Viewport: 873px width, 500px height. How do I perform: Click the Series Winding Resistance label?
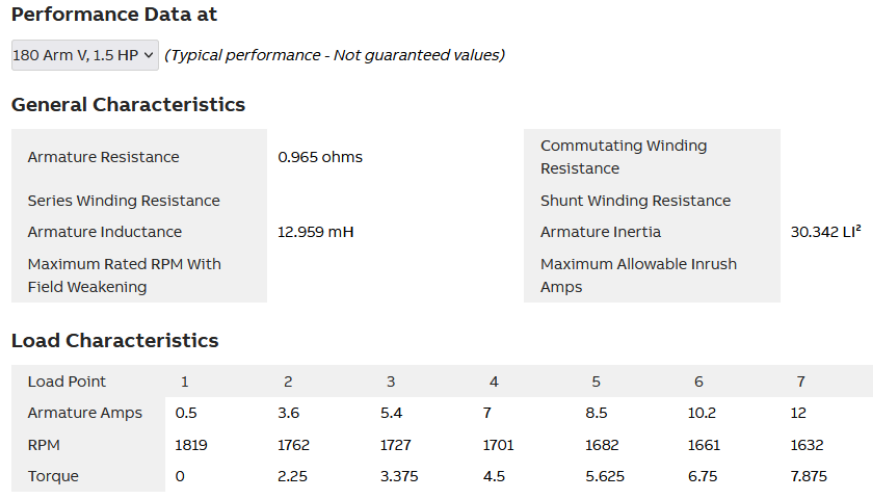[x=123, y=201]
